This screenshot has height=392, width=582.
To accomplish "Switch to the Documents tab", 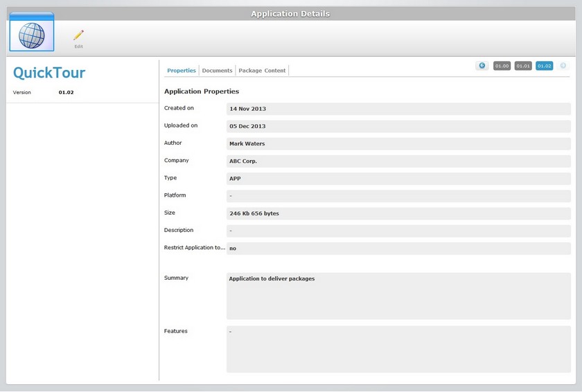I will 217,71.
